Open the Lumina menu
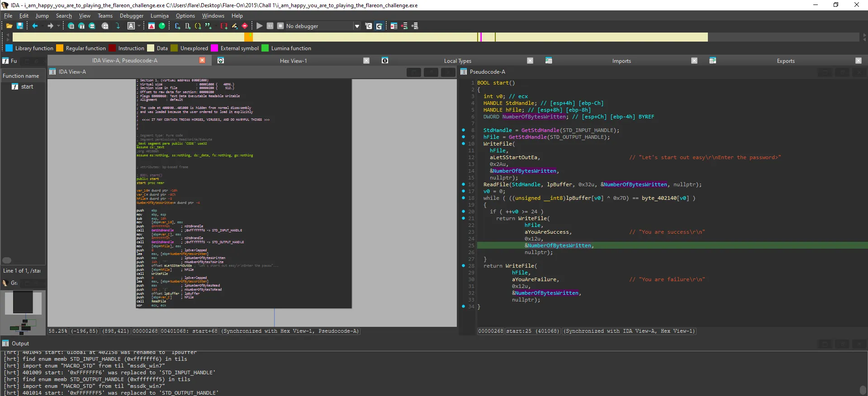Screen dimensions: 868x396 [159, 16]
